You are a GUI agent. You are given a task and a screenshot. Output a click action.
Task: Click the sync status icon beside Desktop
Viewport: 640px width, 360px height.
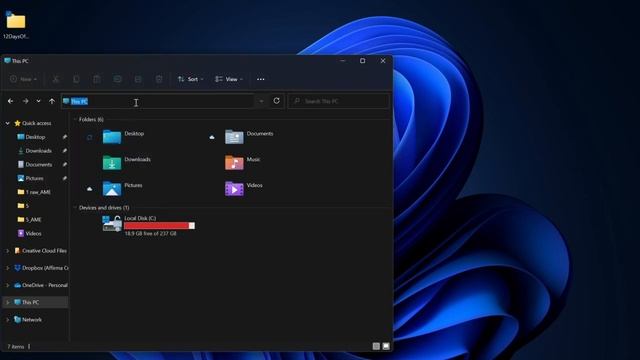click(x=89, y=137)
